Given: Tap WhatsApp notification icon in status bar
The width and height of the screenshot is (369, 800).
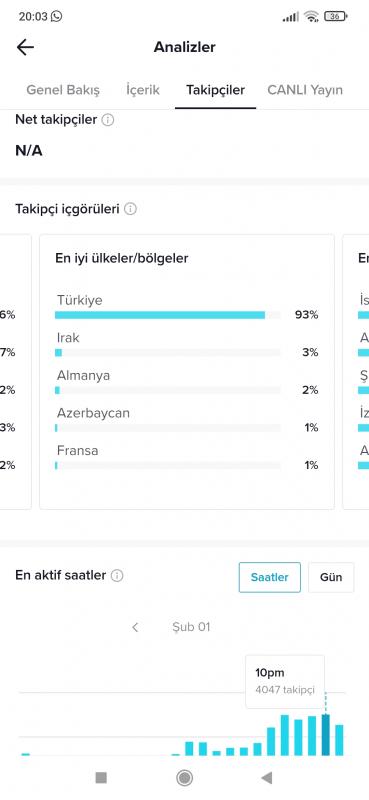Looking at the screenshot, I should 57,16.
